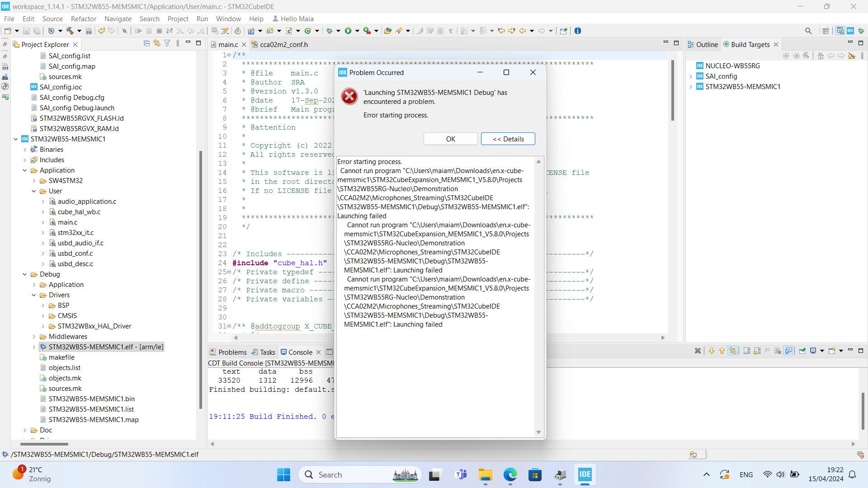Image resolution: width=868 pixels, height=488 pixels.
Task: Click the blue information icon in the toolbar
Action: point(578,31)
